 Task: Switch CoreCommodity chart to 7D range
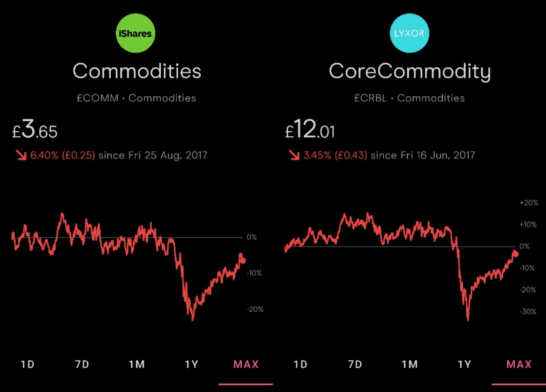click(355, 364)
